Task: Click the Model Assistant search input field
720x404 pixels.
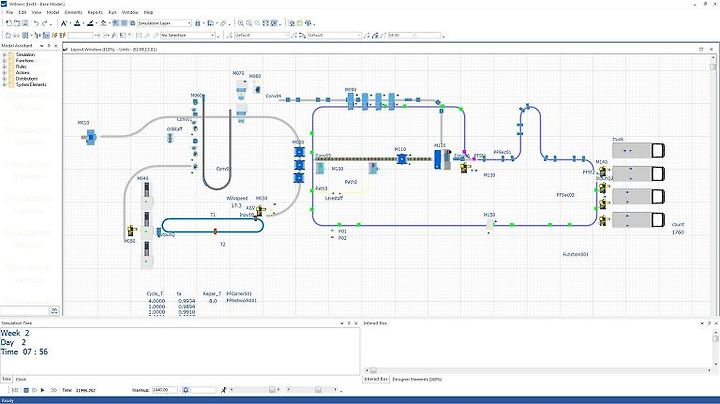Action: tap(24, 311)
